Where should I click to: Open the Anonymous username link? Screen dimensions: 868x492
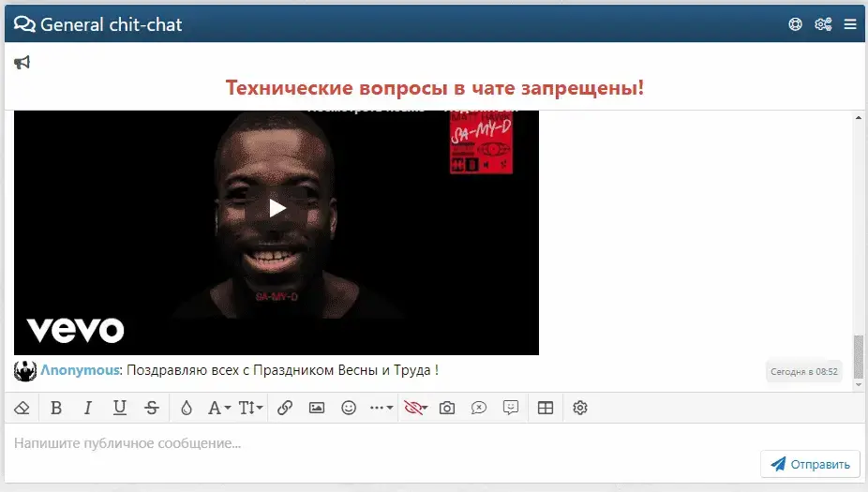click(x=81, y=370)
